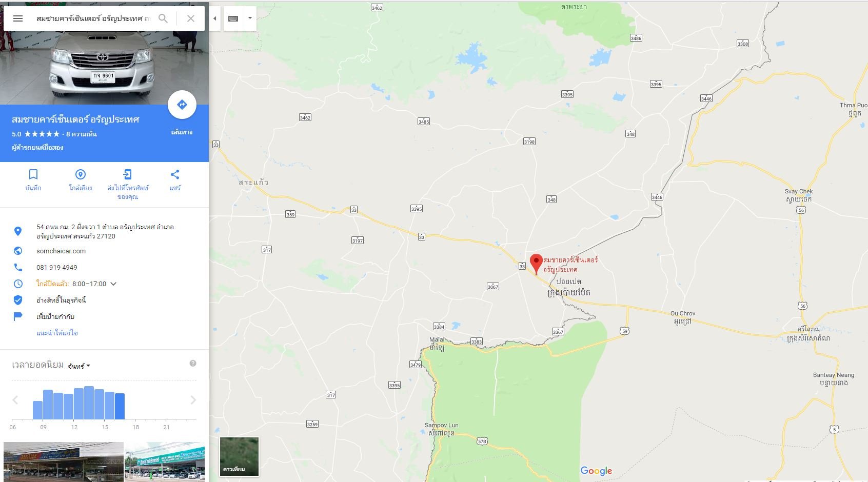The height and width of the screenshot is (482, 868).
Task: Save place with bookmark icon
Action: (33, 175)
